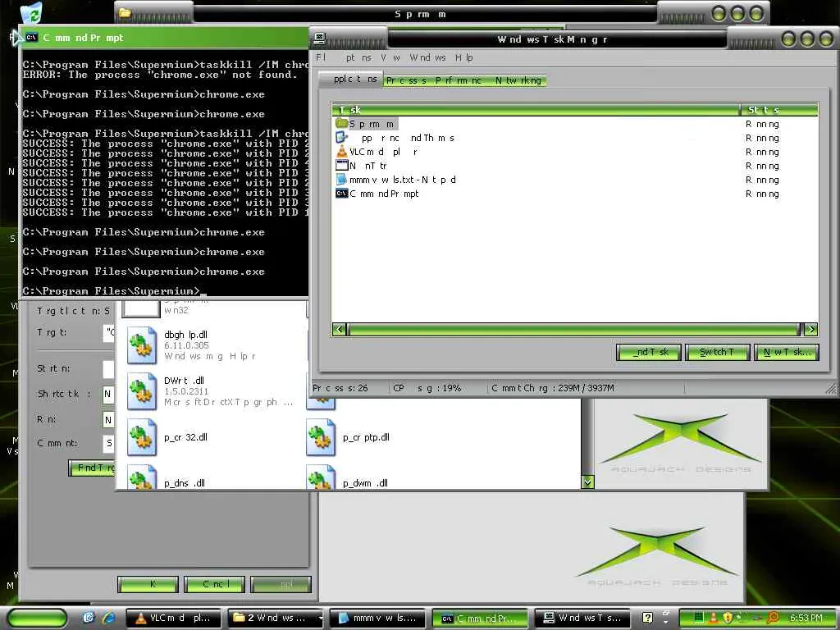Select the p_cr32.dll file icon
Screen dimensions: 840x630
(x=142, y=437)
